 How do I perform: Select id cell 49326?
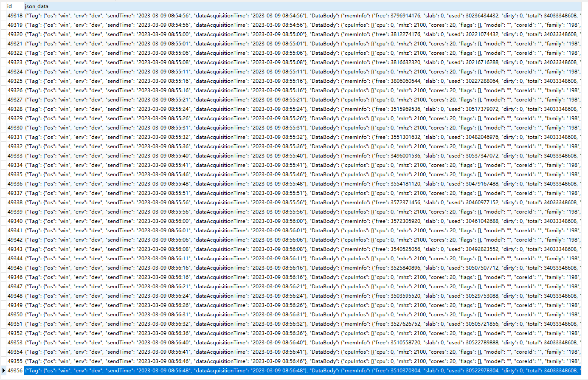pos(15,90)
